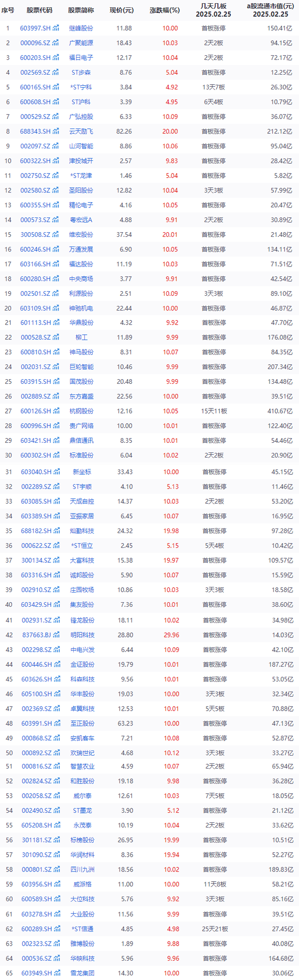The image size is (299, 980).
Task: Open stock code link 600165.SH
Action: [x=35, y=87]
